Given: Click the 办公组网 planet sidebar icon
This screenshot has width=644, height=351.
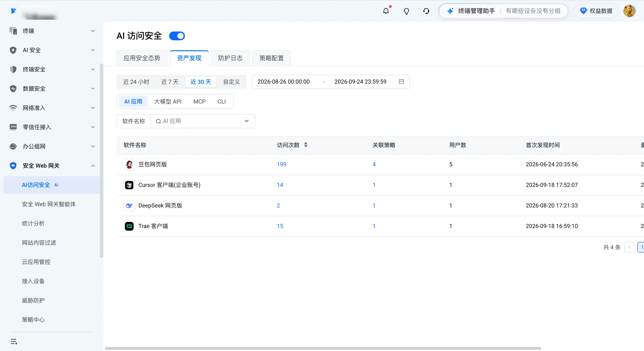Looking at the screenshot, I should click(x=13, y=146).
